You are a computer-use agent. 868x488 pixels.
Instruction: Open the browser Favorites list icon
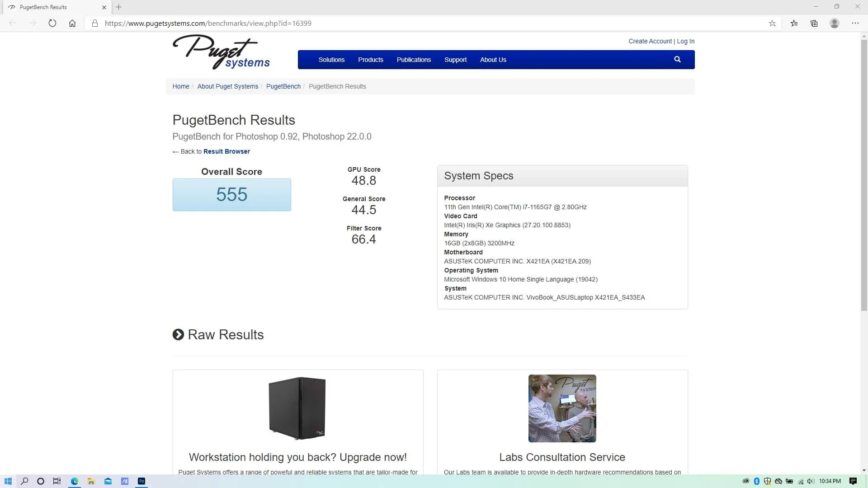pyautogui.click(x=794, y=23)
